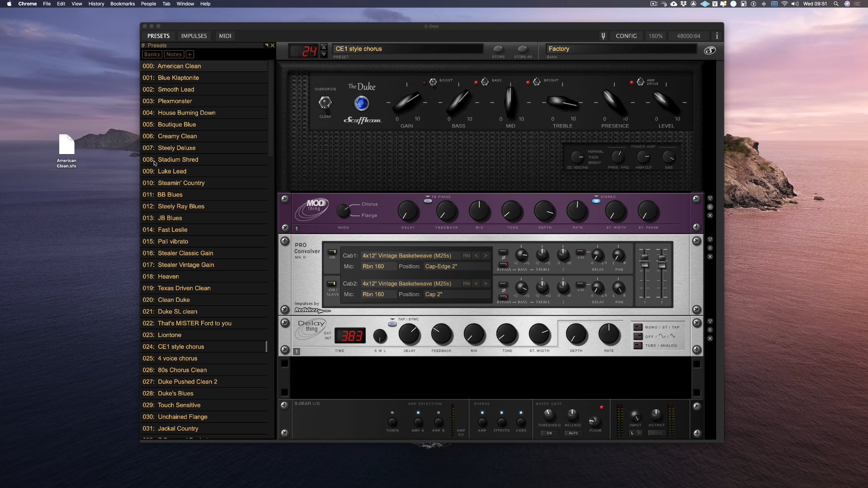Image resolution: width=868 pixels, height=488 pixels.
Task: Open Cab2 impulse selector dropdown
Action: tap(410, 284)
